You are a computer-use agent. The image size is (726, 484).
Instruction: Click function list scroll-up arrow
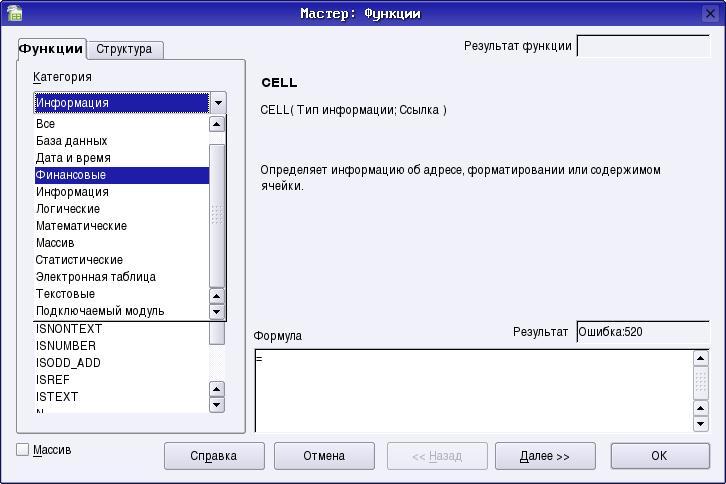click(x=217, y=389)
